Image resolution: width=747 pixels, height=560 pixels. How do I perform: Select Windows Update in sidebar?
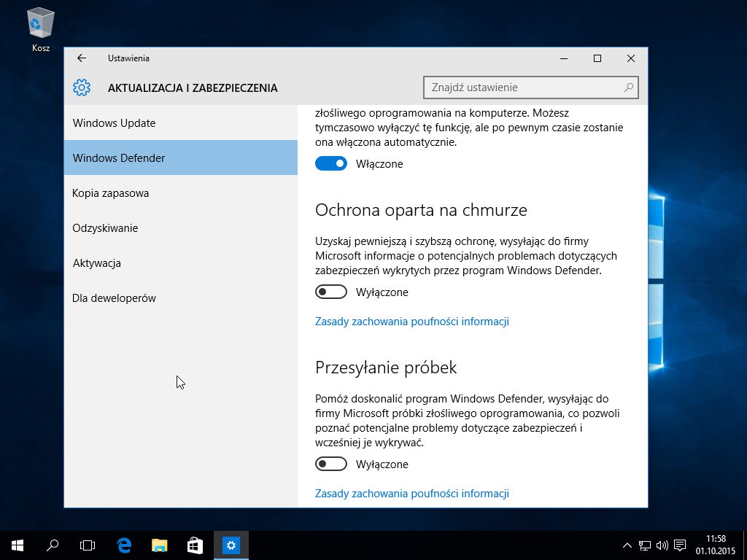point(181,122)
